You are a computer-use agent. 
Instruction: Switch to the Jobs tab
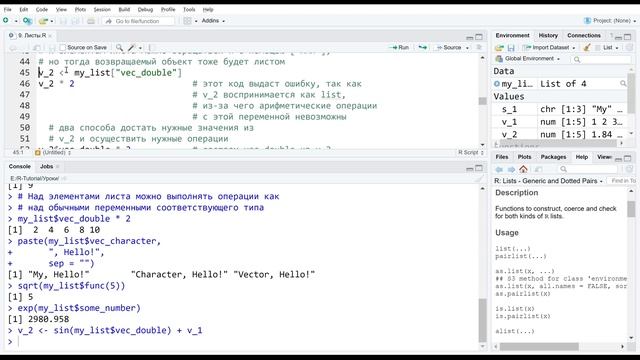pos(47,167)
